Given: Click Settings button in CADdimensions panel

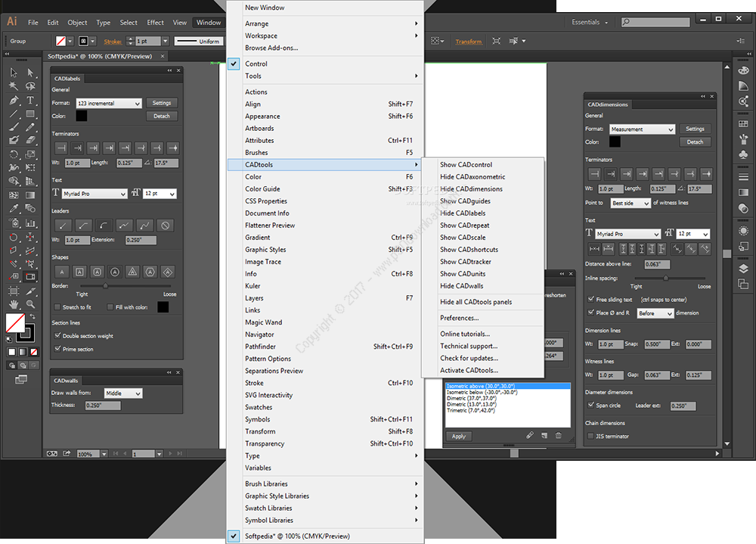Looking at the screenshot, I should click(x=695, y=129).
